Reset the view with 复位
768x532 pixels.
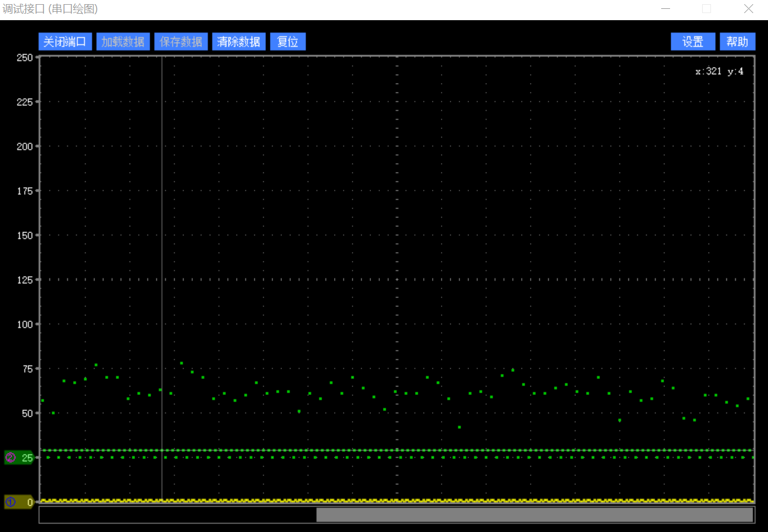click(x=288, y=42)
